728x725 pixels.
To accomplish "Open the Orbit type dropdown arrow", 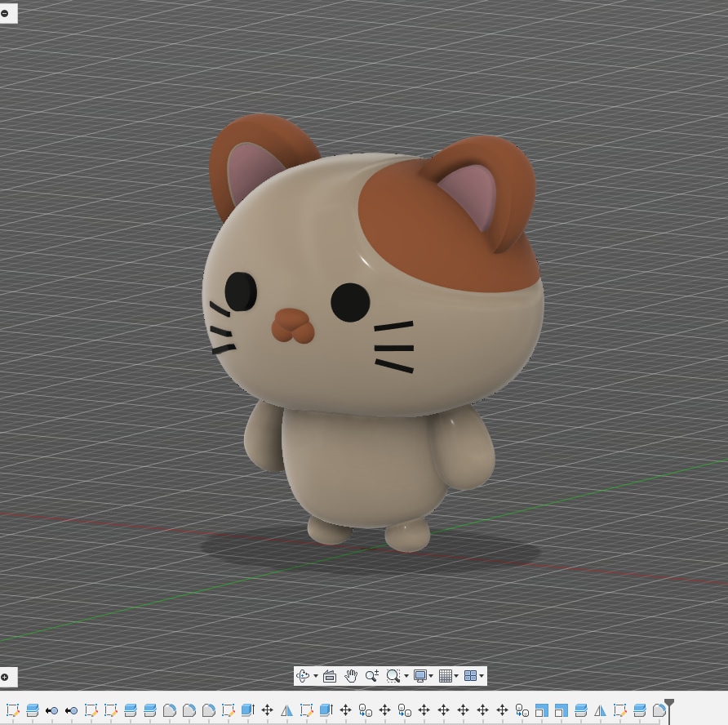I will click(316, 676).
